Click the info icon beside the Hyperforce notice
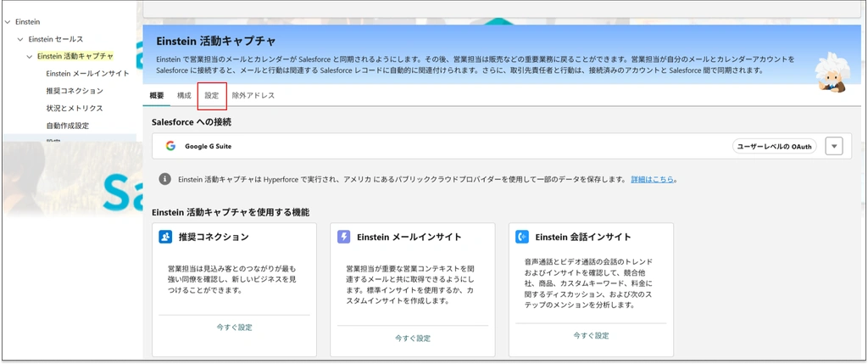 (x=165, y=180)
